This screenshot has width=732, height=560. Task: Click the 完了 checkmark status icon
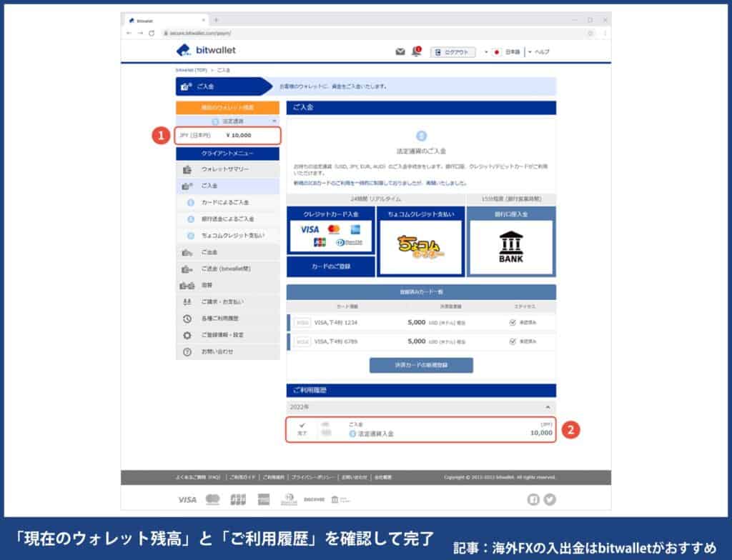302,425
